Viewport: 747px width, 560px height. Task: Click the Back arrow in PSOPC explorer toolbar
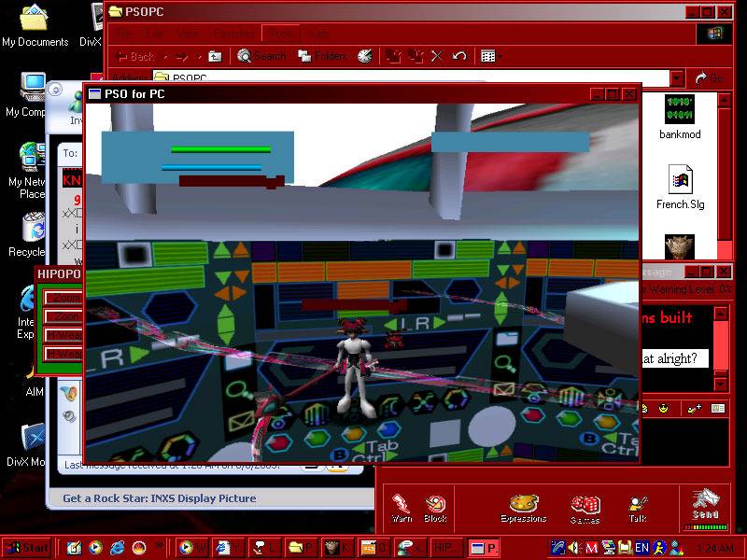point(135,57)
